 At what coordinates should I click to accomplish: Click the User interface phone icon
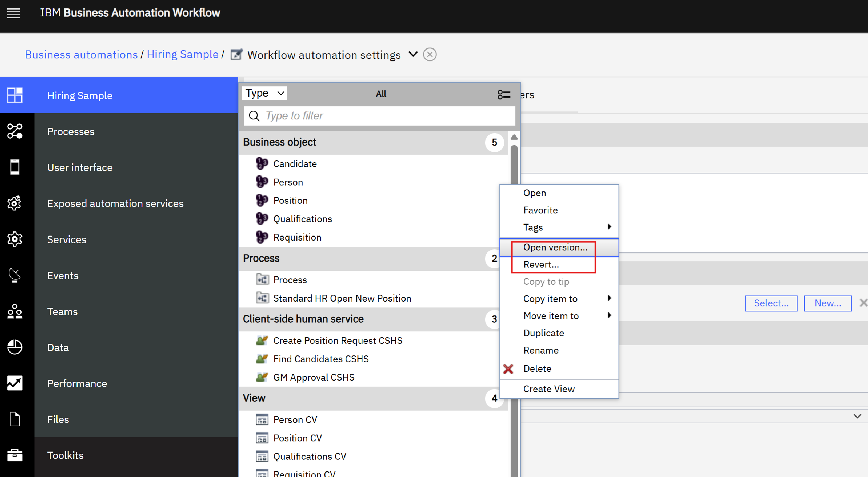point(15,167)
